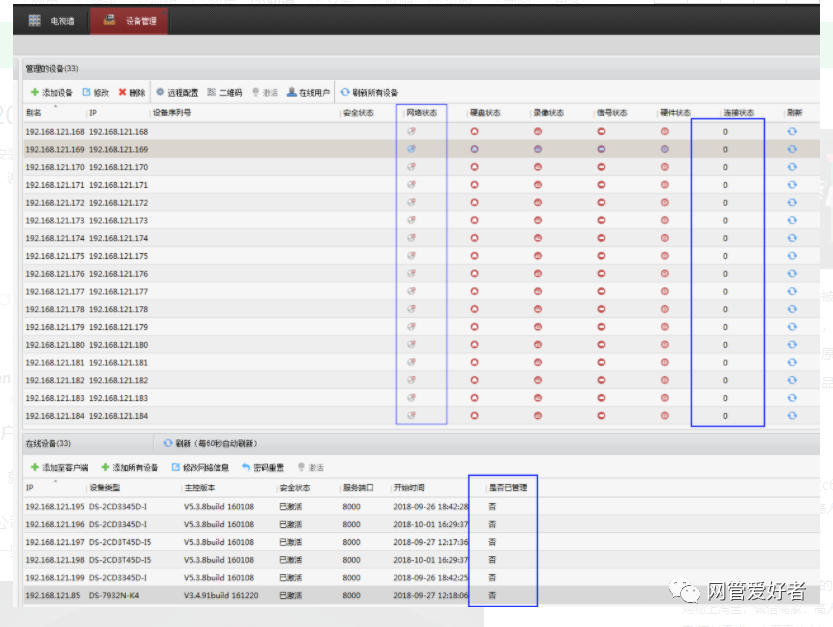Click the 是否已管理 column header
The width and height of the screenshot is (833, 627).
pos(508,487)
